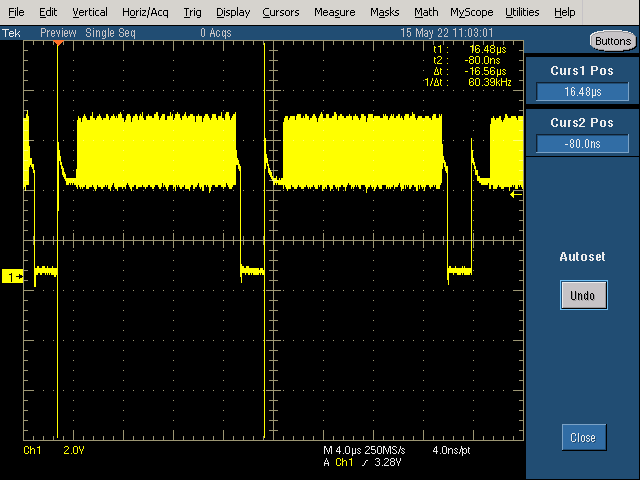Open the Cursors menu

point(280,12)
